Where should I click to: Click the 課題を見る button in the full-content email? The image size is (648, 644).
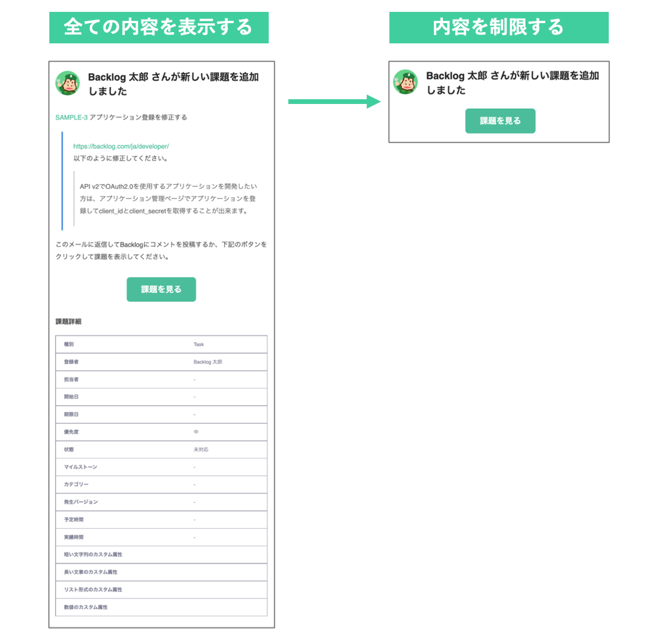pos(161,289)
